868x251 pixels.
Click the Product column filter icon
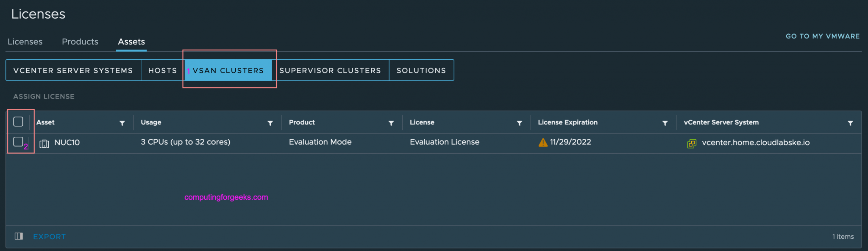point(391,123)
